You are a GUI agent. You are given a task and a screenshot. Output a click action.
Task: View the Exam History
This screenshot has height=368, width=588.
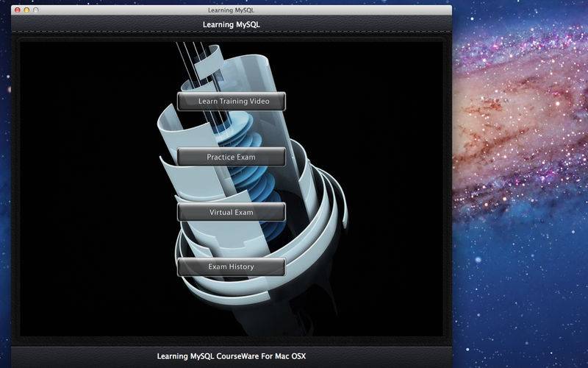[x=232, y=266]
